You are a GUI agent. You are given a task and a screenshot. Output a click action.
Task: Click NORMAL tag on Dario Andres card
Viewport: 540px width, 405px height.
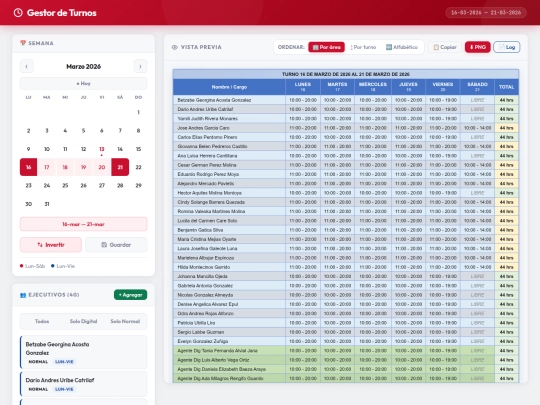[38, 389]
